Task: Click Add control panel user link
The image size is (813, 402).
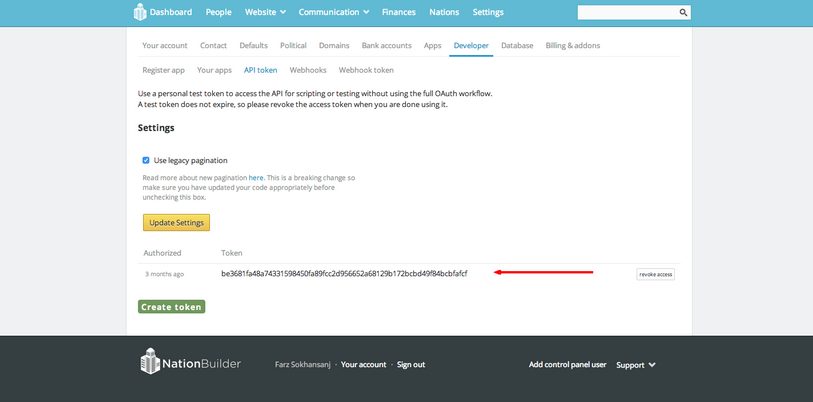Action: tap(567, 365)
